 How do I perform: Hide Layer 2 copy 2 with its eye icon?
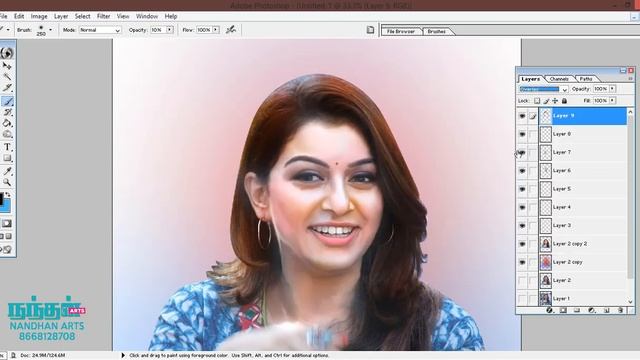click(x=522, y=244)
